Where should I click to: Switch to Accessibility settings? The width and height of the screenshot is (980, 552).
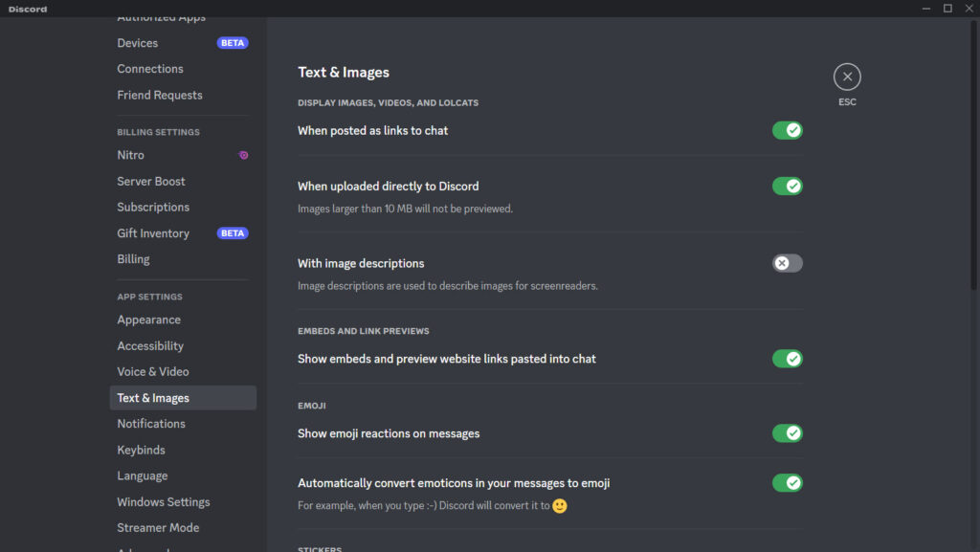[150, 345]
